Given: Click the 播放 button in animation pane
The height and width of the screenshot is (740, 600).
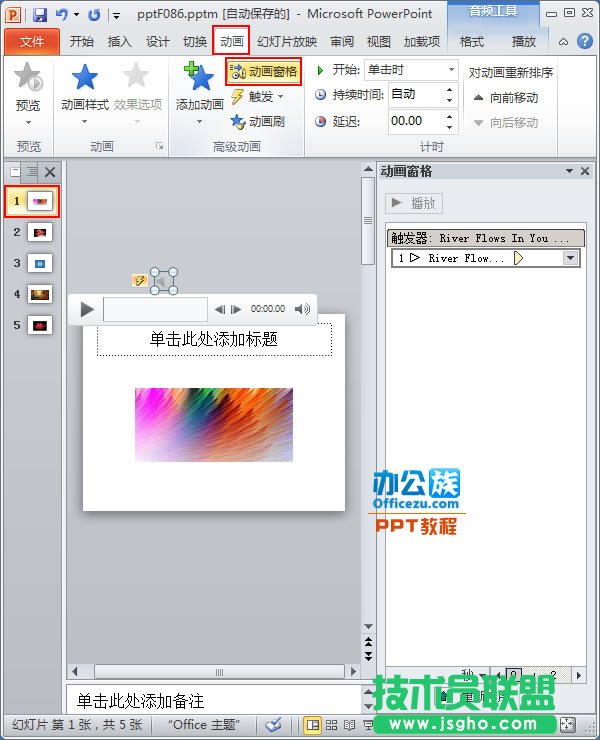Looking at the screenshot, I should point(414,203).
